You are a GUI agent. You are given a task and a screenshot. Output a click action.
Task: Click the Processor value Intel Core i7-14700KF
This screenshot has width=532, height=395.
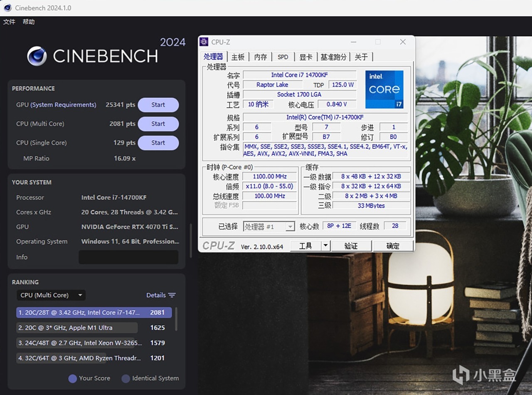(x=114, y=197)
